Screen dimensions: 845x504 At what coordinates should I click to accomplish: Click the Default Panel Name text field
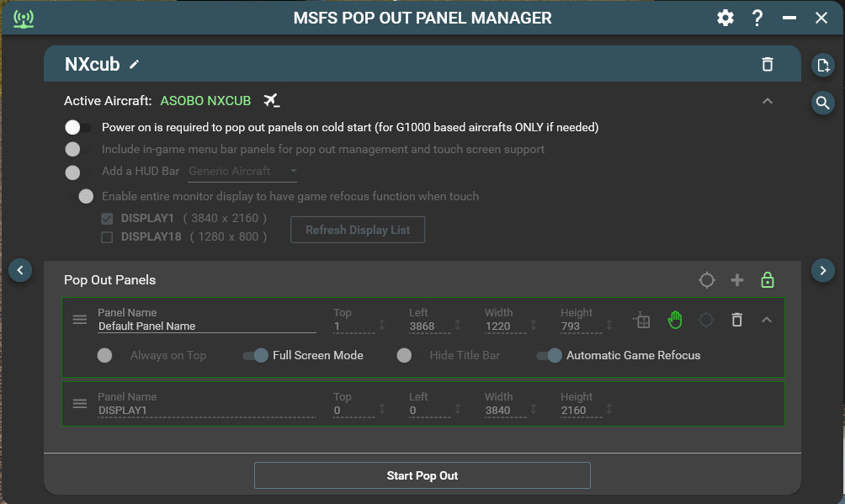[x=206, y=326]
